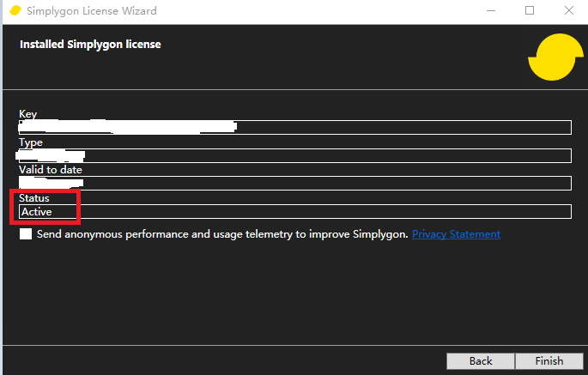Click Finish to complete the wizard
The width and height of the screenshot is (588, 375).
click(x=549, y=361)
